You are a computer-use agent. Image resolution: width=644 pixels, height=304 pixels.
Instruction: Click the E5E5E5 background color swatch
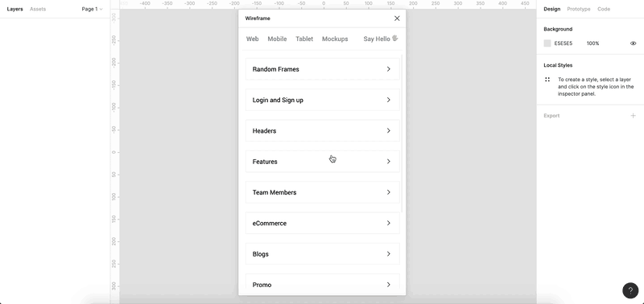click(x=547, y=43)
